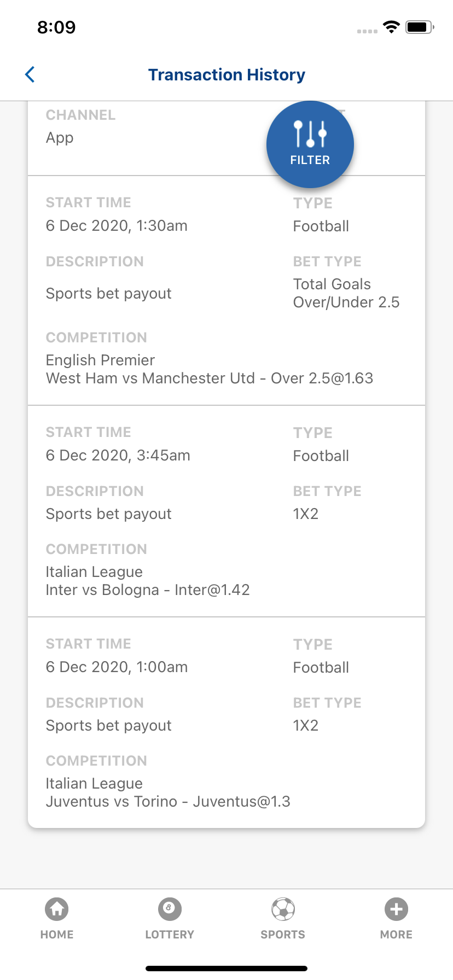453x980 pixels.
Task: Tap the Sports soccer ball icon
Action: [283, 909]
